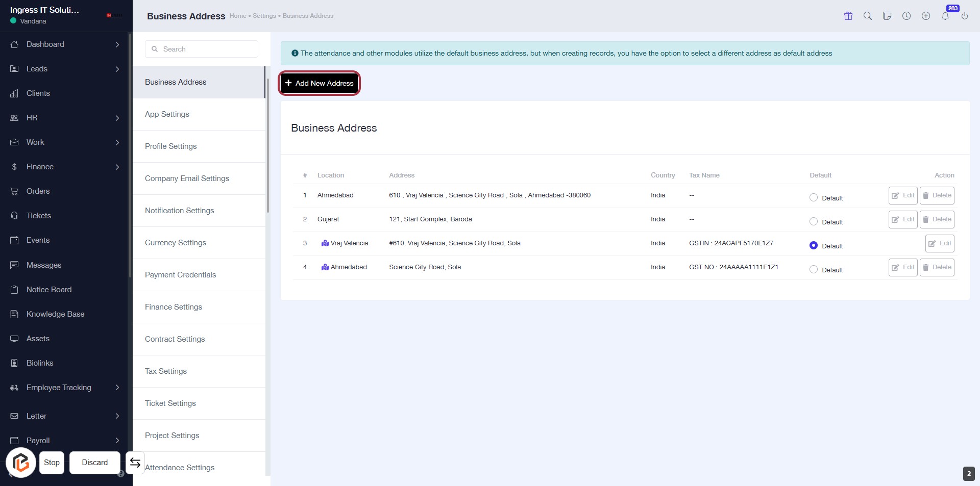Open search via magnifier icon in header
Screen dimensions: 980x486
868,16
